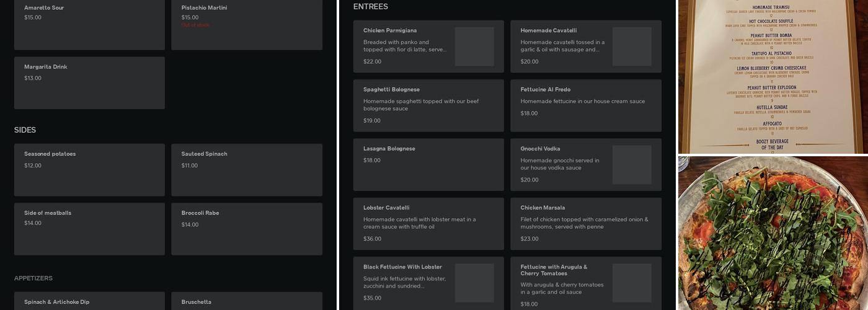Click the out-of-stock Pistachio Martini card
The width and height of the screenshot is (868, 310).
tap(246, 25)
